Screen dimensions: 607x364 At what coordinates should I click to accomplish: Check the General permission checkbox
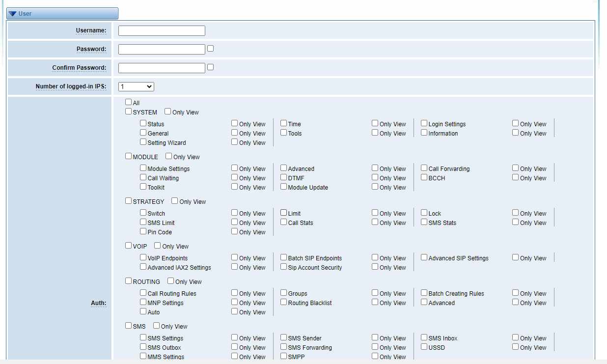click(143, 133)
